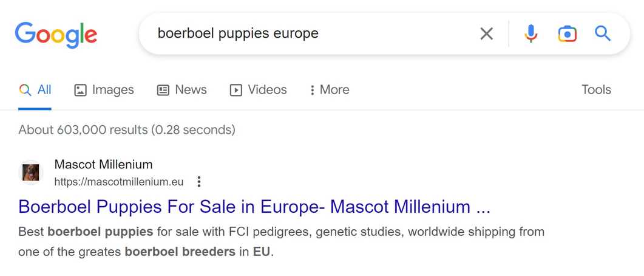Switch to the Images tab
The height and width of the screenshot is (276, 644).
pyautogui.click(x=112, y=90)
